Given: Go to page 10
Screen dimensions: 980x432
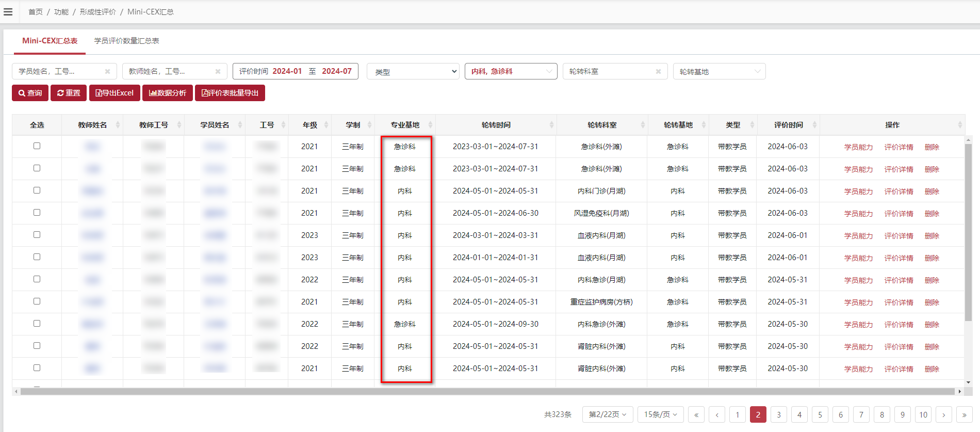Looking at the screenshot, I should coord(923,414).
